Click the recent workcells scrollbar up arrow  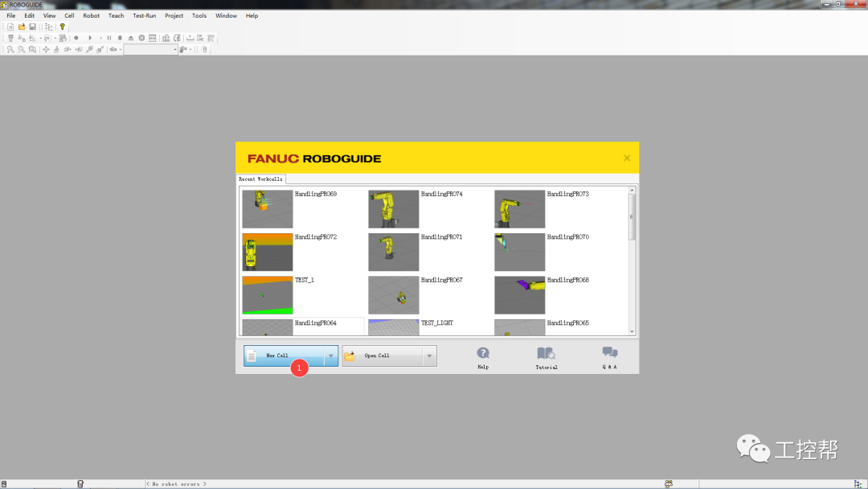pos(633,190)
